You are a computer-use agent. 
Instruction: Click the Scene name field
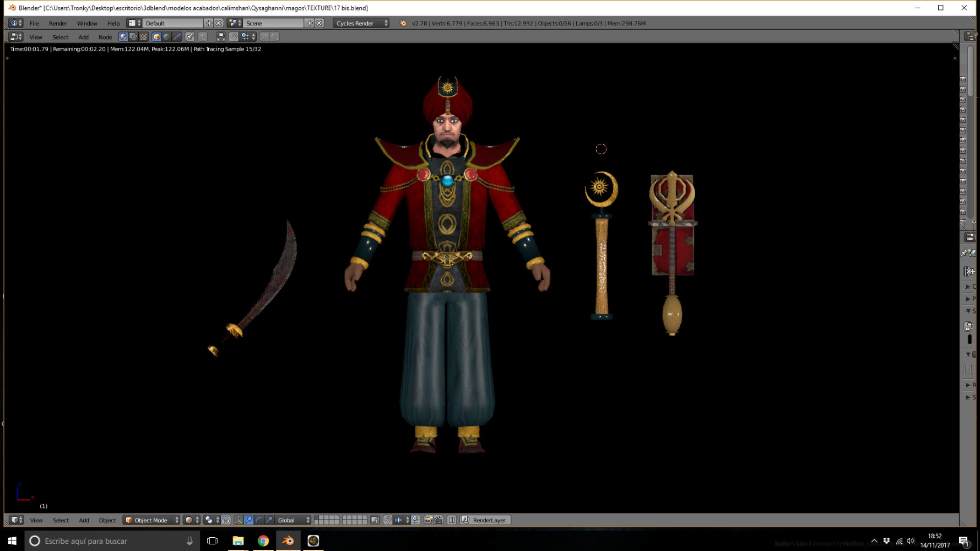tap(274, 23)
